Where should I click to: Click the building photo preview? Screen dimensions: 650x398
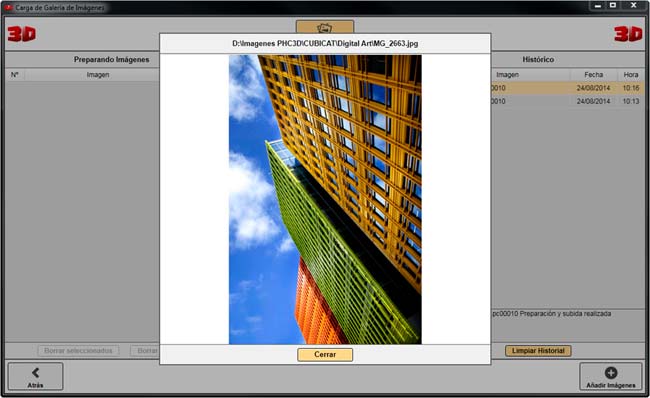325,199
